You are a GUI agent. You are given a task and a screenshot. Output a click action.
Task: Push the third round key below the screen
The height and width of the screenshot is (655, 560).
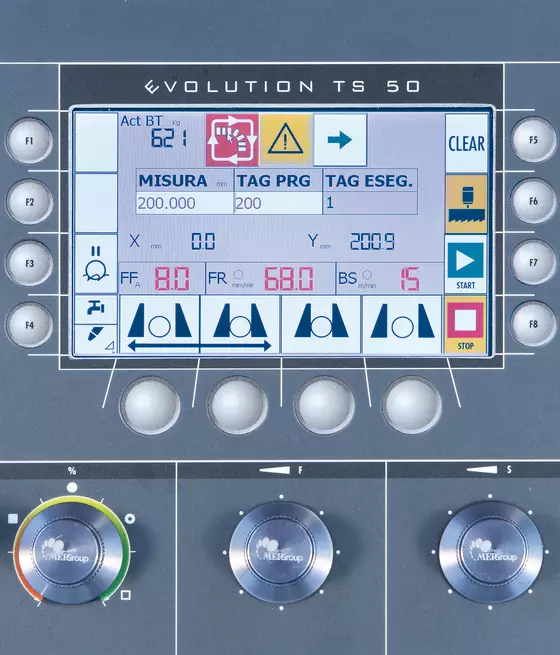(x=324, y=405)
